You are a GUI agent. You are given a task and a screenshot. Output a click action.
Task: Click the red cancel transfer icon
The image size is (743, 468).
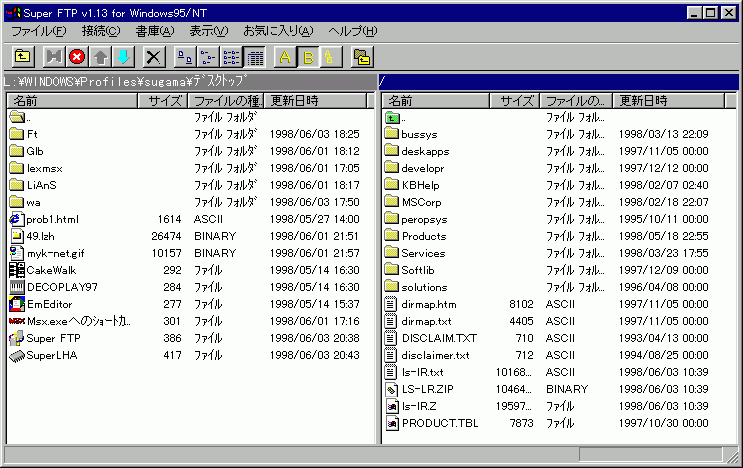pos(77,57)
